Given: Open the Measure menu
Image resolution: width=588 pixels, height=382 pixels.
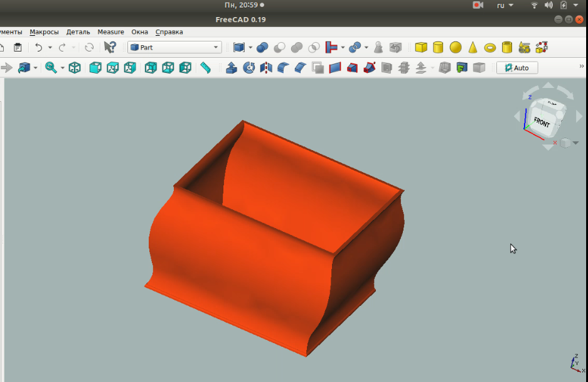Looking at the screenshot, I should pyautogui.click(x=110, y=32).
